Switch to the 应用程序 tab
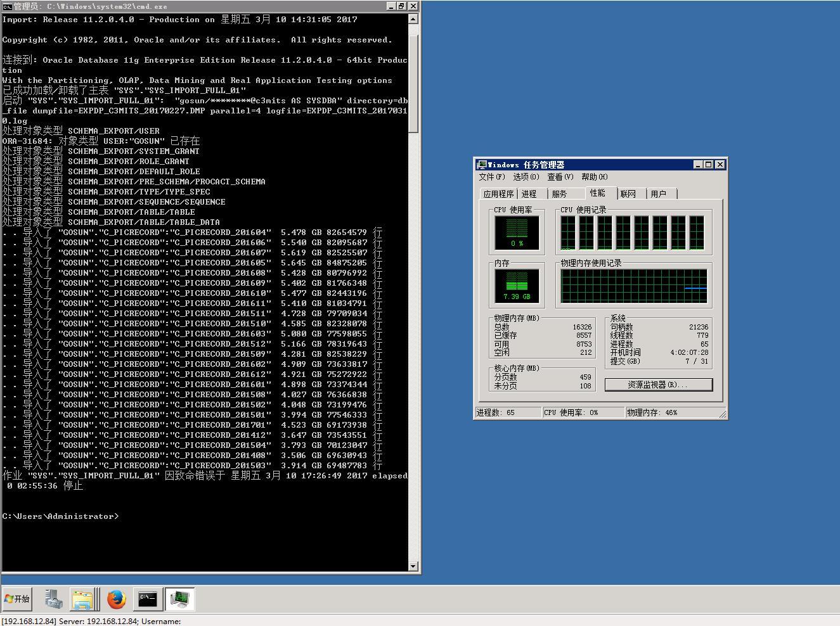840x626 pixels. pyautogui.click(x=498, y=194)
